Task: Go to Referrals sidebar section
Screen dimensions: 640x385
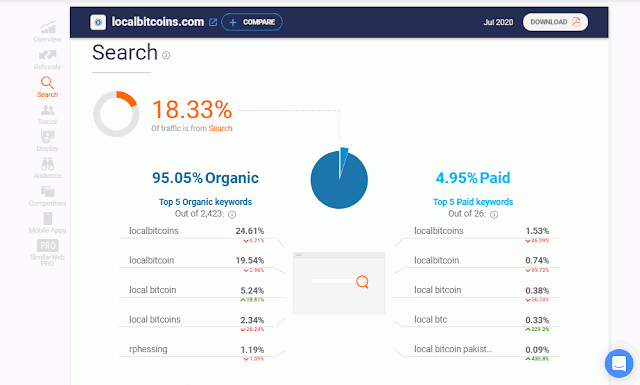Action: [47, 60]
